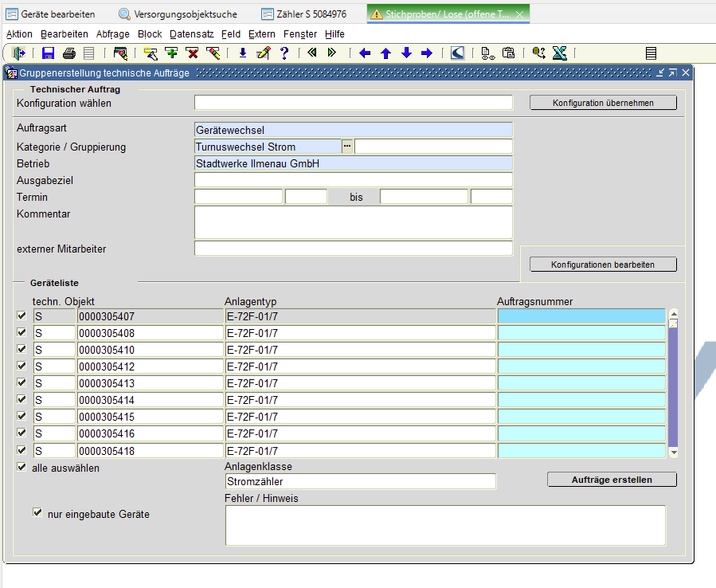Click the exit door icon in toolbar

[19, 53]
